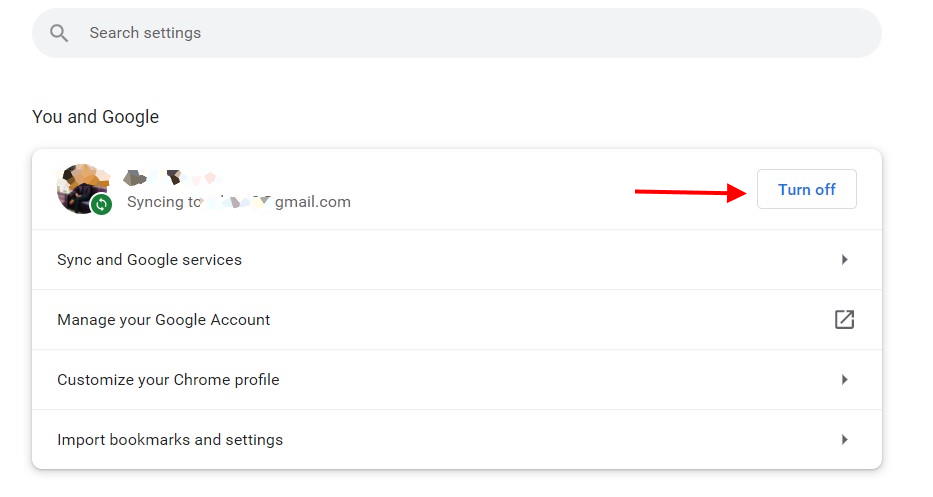Click the external link icon

[844, 320]
